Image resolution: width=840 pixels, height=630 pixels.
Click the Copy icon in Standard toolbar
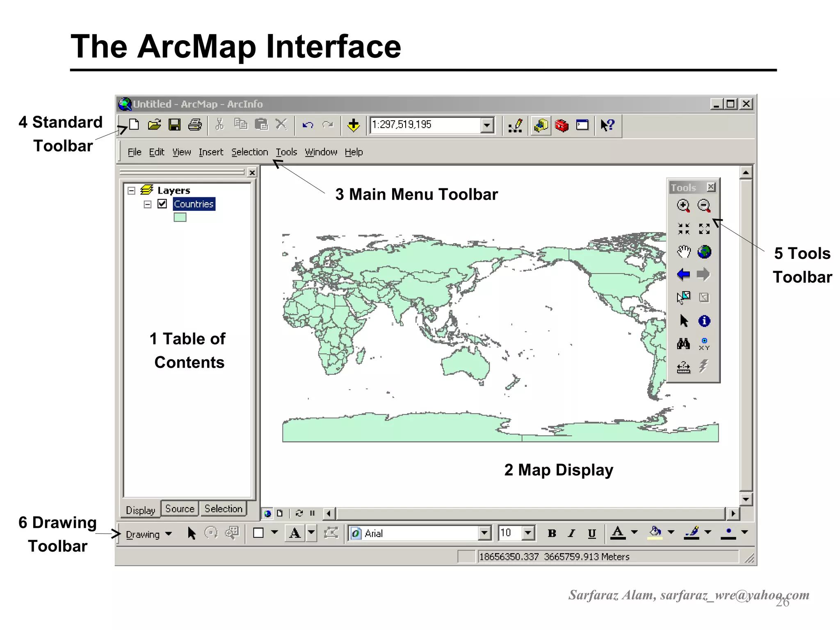pyautogui.click(x=241, y=124)
